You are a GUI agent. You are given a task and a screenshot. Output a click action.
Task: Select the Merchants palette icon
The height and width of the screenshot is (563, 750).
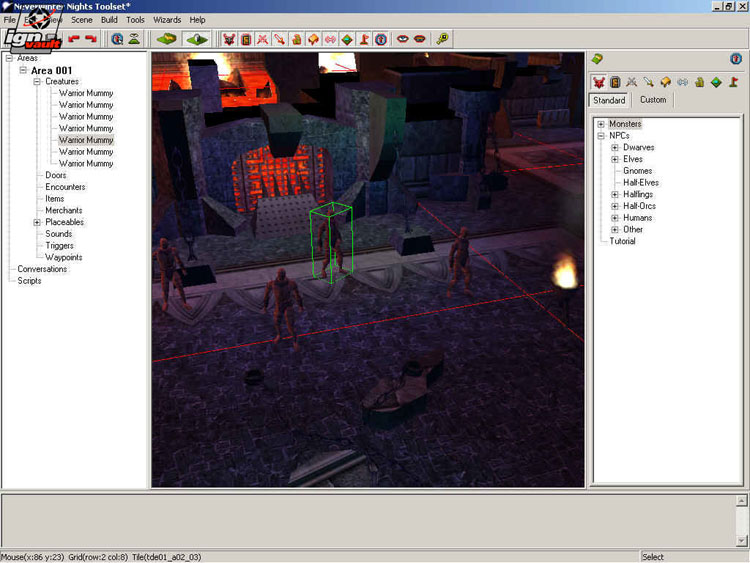[x=699, y=82]
